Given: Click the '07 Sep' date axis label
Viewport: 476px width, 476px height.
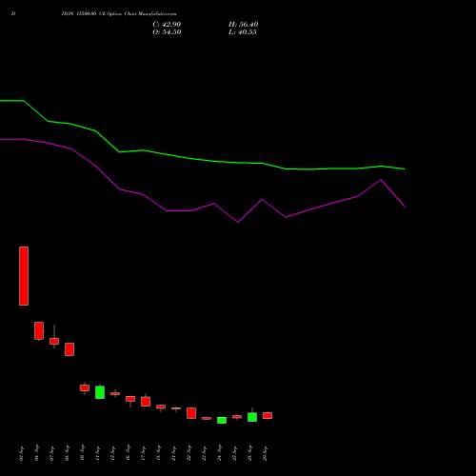Looking at the screenshot, I should click(52, 452).
